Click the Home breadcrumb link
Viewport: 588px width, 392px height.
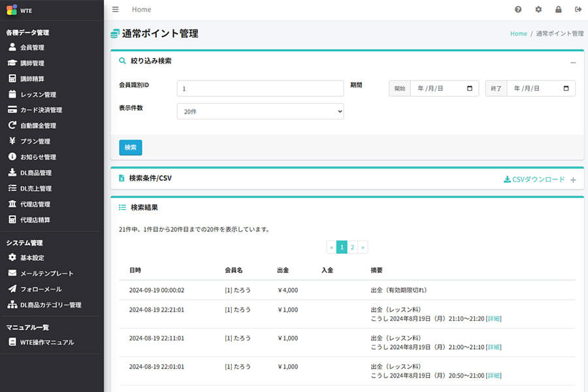(x=518, y=33)
